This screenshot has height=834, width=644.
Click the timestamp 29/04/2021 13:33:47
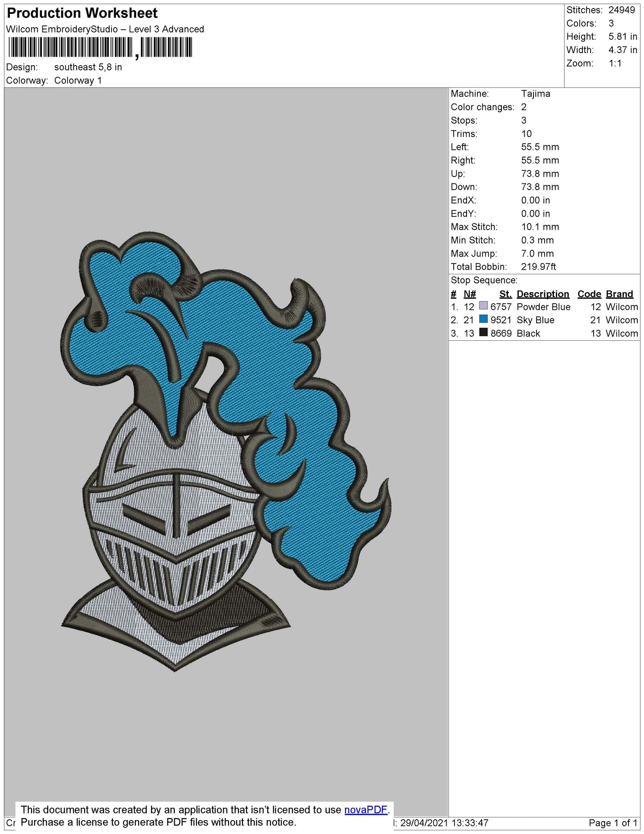point(444,823)
